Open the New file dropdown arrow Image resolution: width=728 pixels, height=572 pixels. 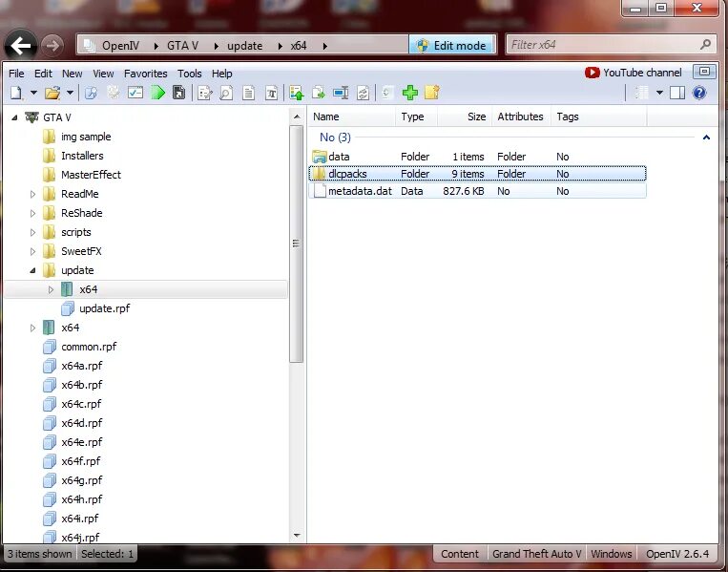(34, 93)
